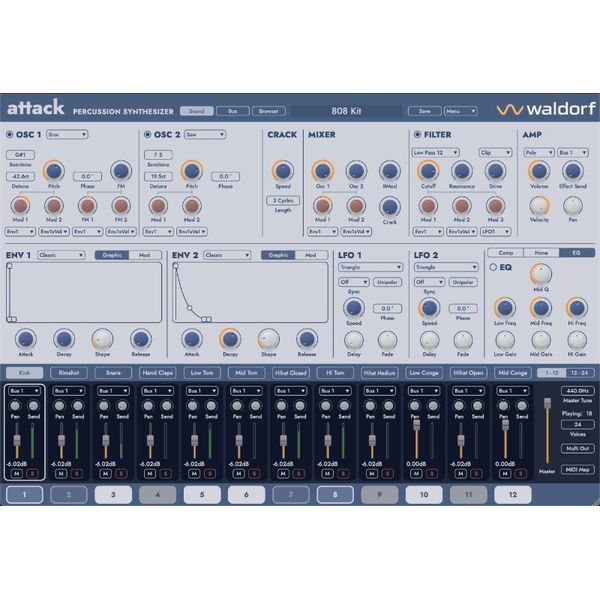Click the Crack Speed knob
This screenshot has height=600, width=600.
coord(283,171)
